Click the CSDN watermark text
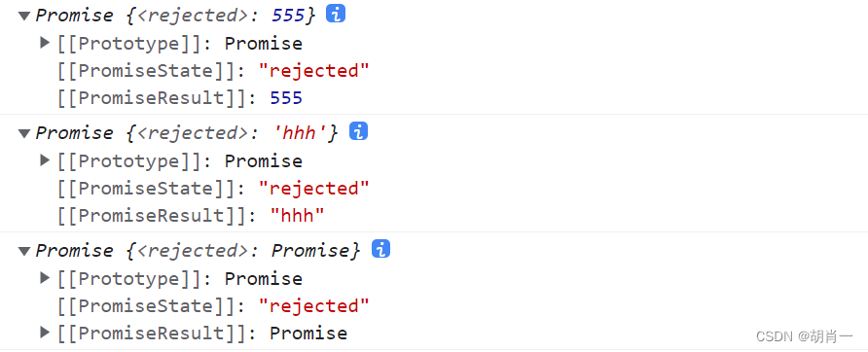The height and width of the screenshot is (352, 868). pyautogui.click(x=805, y=335)
